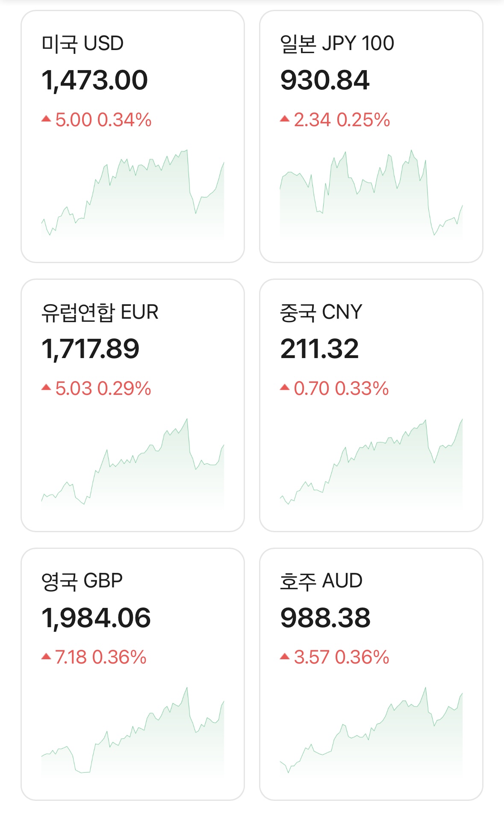Click the EUR red up-arrow change icon
The width and height of the screenshot is (504, 815).
[46, 388]
